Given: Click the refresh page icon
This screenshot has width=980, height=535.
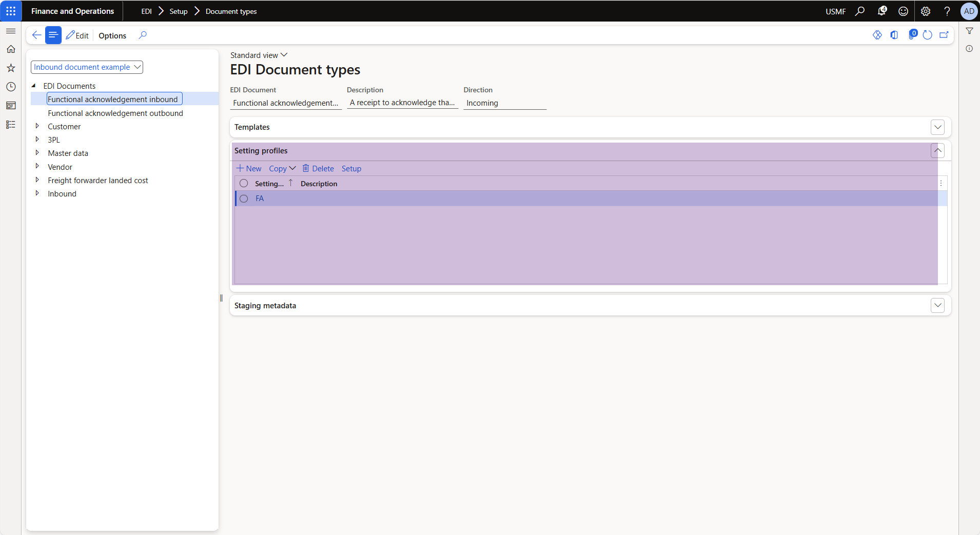Looking at the screenshot, I should click(927, 35).
